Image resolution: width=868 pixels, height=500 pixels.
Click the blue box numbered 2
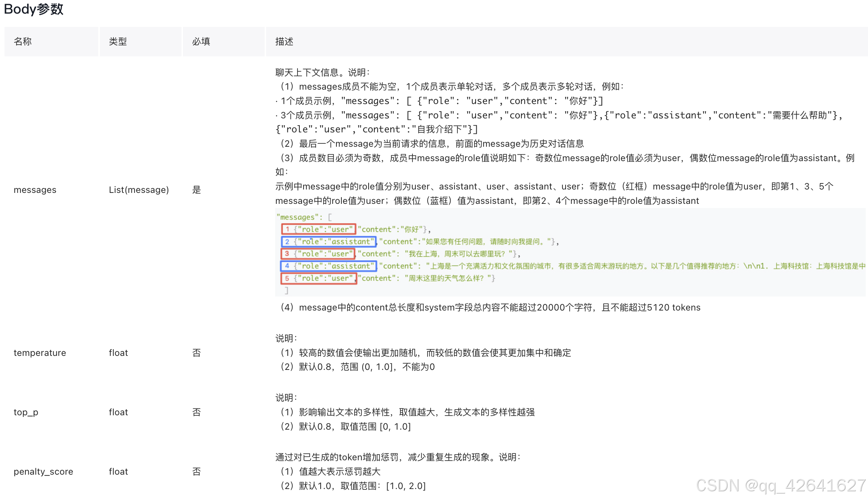pos(329,242)
